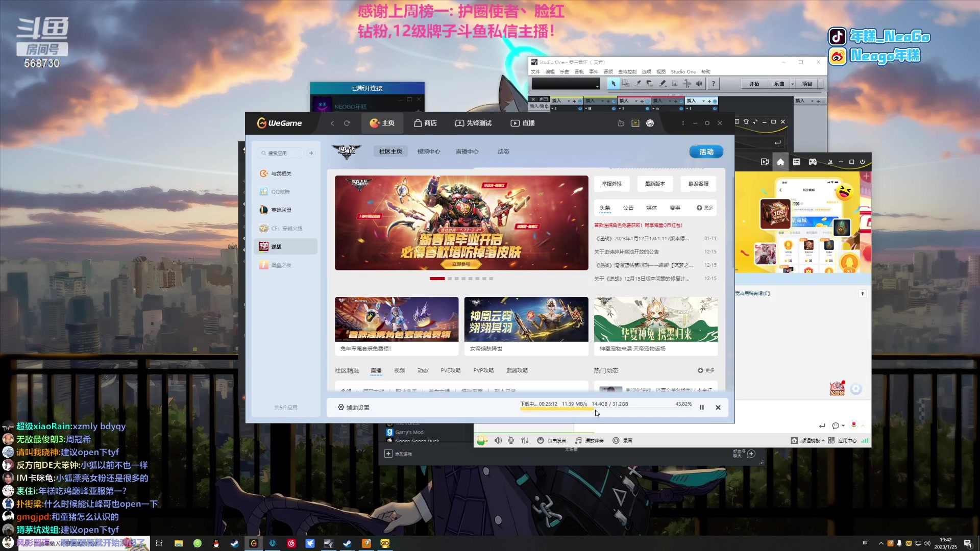Click the video camera icon in right window
This screenshot has width=980, height=551.
(765, 162)
